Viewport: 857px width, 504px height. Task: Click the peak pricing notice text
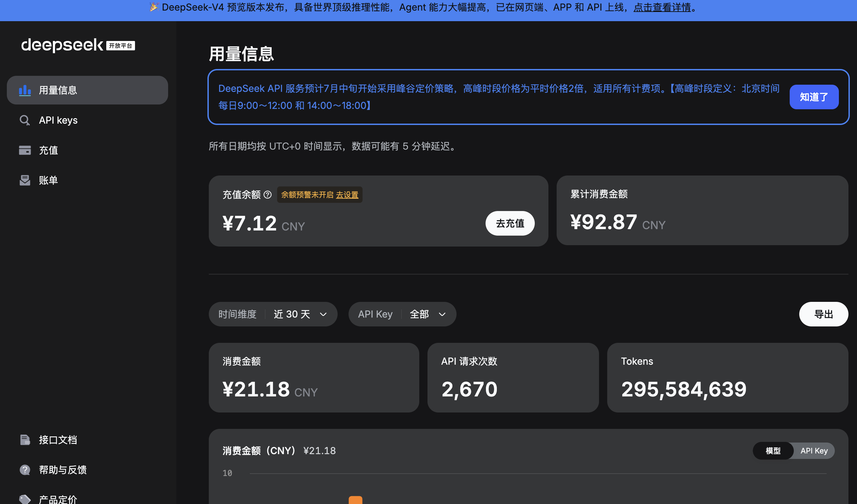point(499,97)
